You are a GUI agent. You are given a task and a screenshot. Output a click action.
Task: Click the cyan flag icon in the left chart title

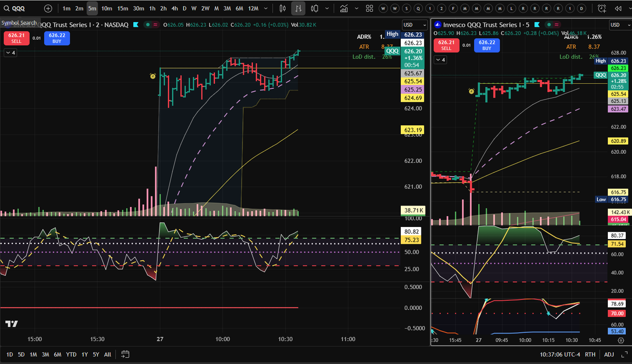(136, 25)
